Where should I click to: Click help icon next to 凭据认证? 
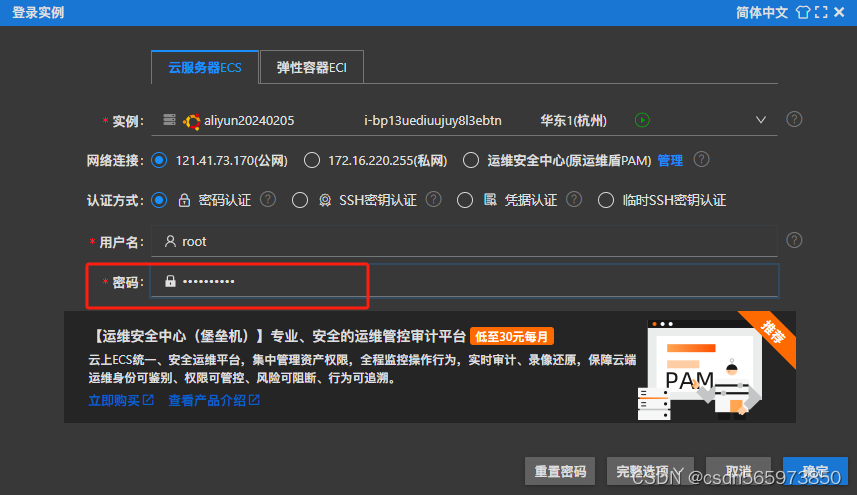574,199
